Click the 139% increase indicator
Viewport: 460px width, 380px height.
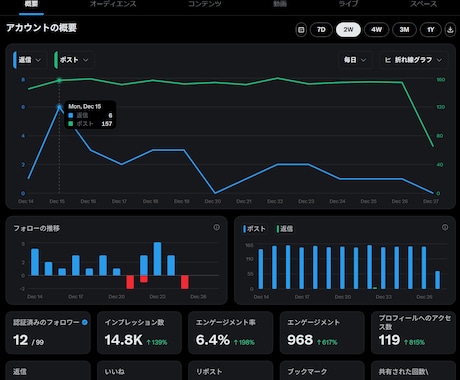point(157,342)
